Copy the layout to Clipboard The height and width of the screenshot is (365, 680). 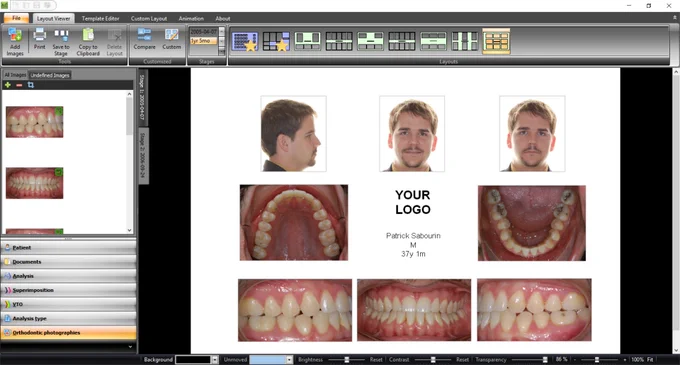[x=88, y=42]
